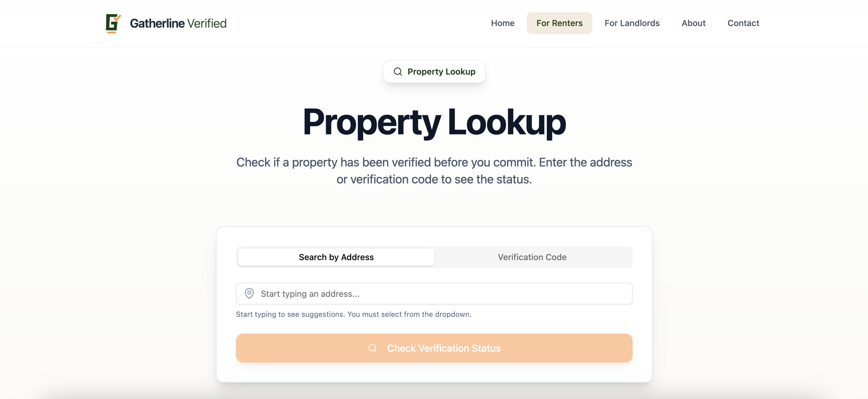Open the Contact page
868x399 pixels.
tap(743, 23)
